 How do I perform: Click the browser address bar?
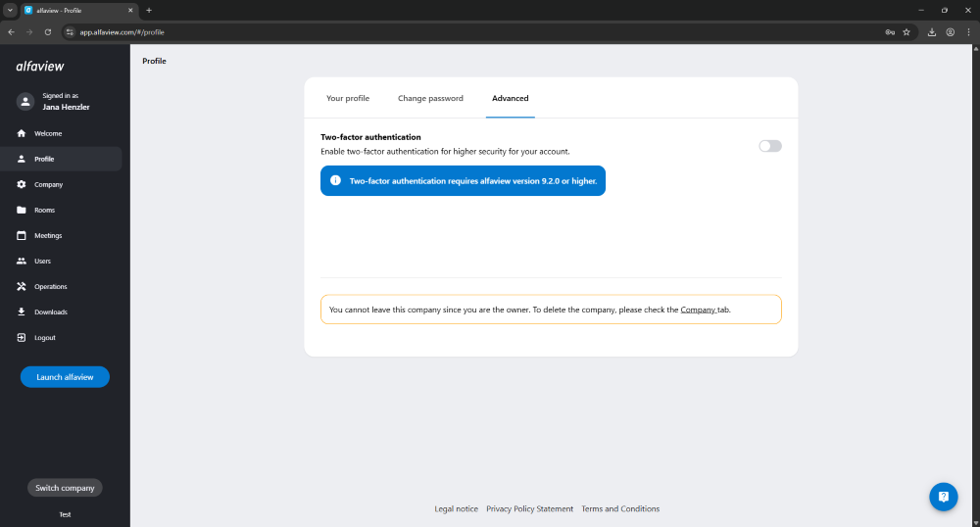coord(470,31)
